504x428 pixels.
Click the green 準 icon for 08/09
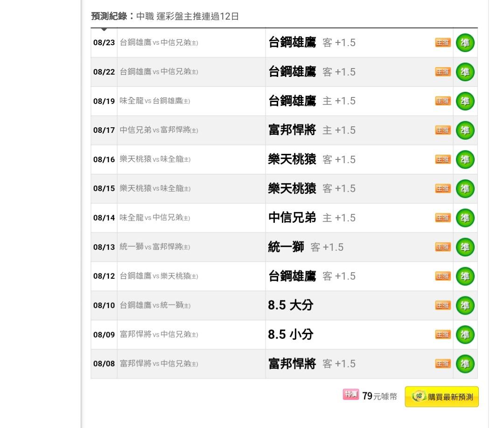click(465, 335)
